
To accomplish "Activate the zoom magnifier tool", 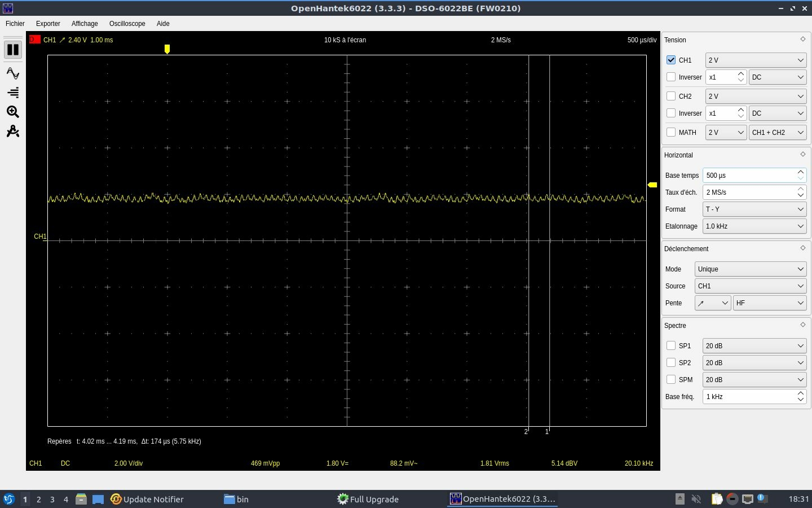I will click(12, 112).
